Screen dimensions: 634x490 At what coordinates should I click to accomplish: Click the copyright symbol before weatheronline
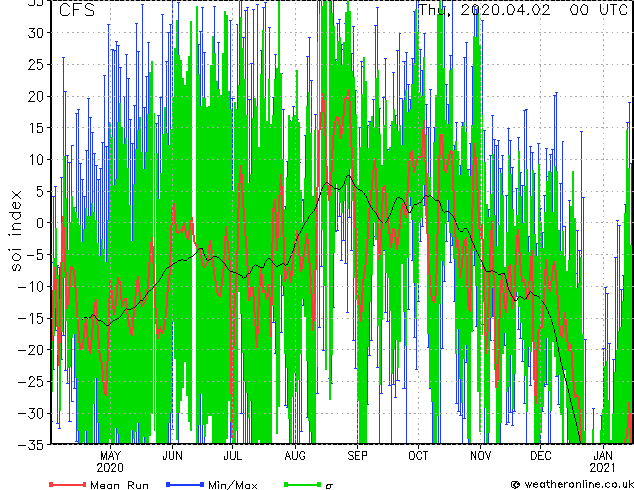(515, 485)
